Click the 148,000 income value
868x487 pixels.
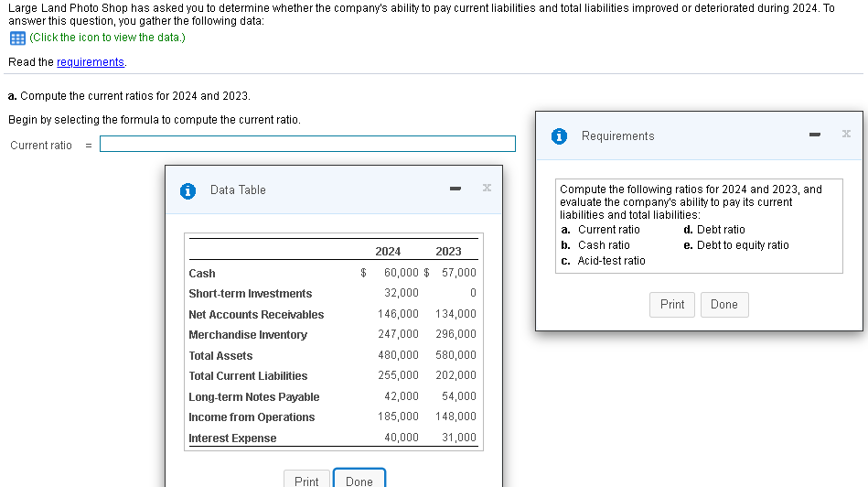coord(455,417)
